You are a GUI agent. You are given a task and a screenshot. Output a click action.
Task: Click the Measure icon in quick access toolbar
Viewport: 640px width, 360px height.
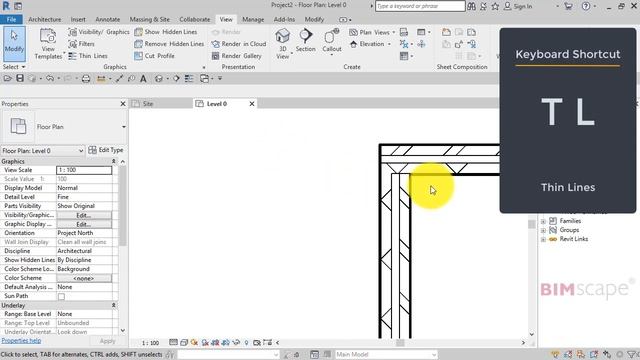coord(101,78)
